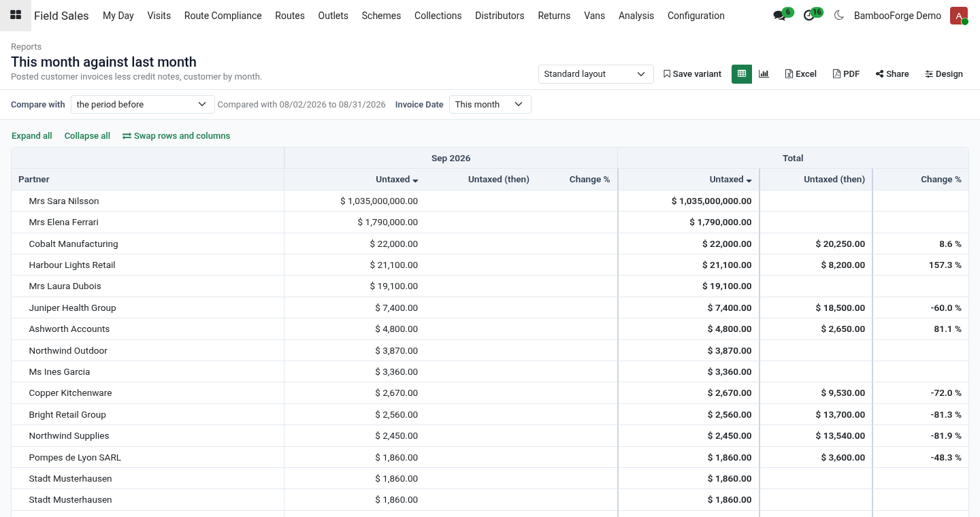
Task: Open the Schemes menu
Action: (381, 16)
